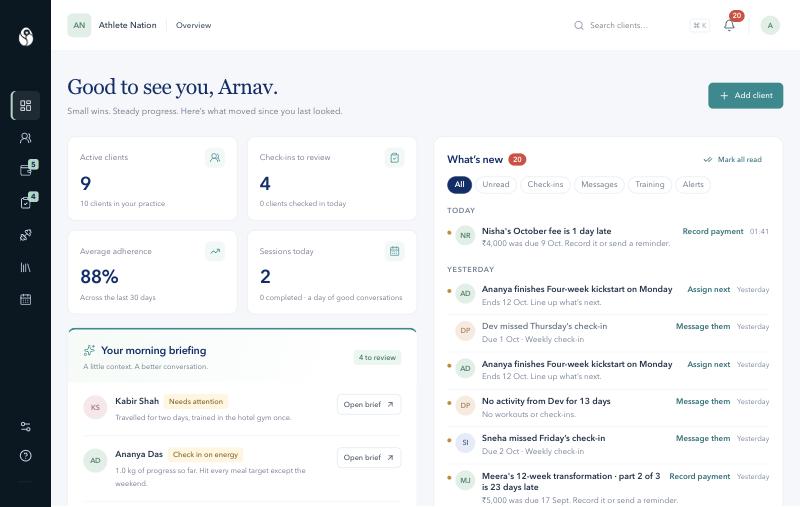Open brief for Ananya Das
The width and height of the screenshot is (800, 507).
coord(369,458)
